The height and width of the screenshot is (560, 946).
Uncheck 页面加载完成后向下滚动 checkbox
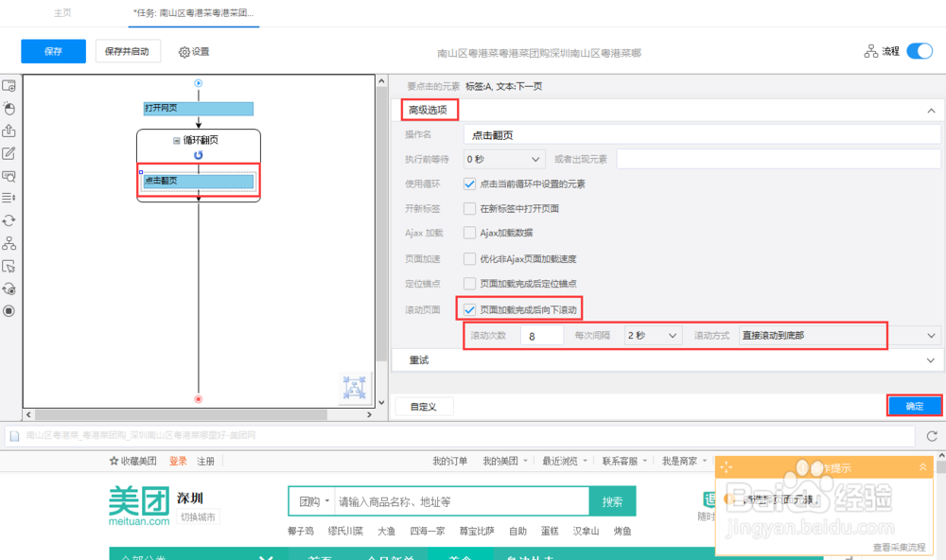(x=469, y=310)
